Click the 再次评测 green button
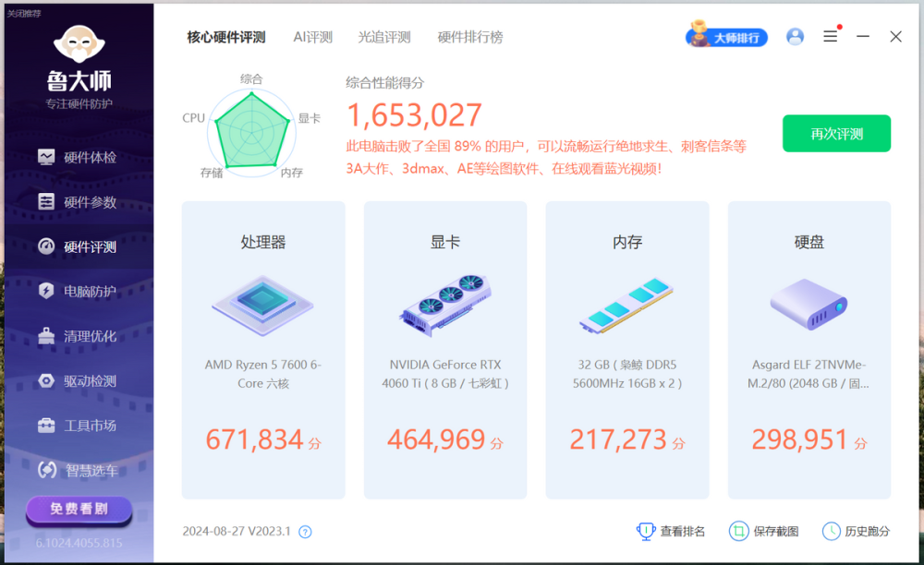This screenshot has height=565, width=924. (x=836, y=134)
